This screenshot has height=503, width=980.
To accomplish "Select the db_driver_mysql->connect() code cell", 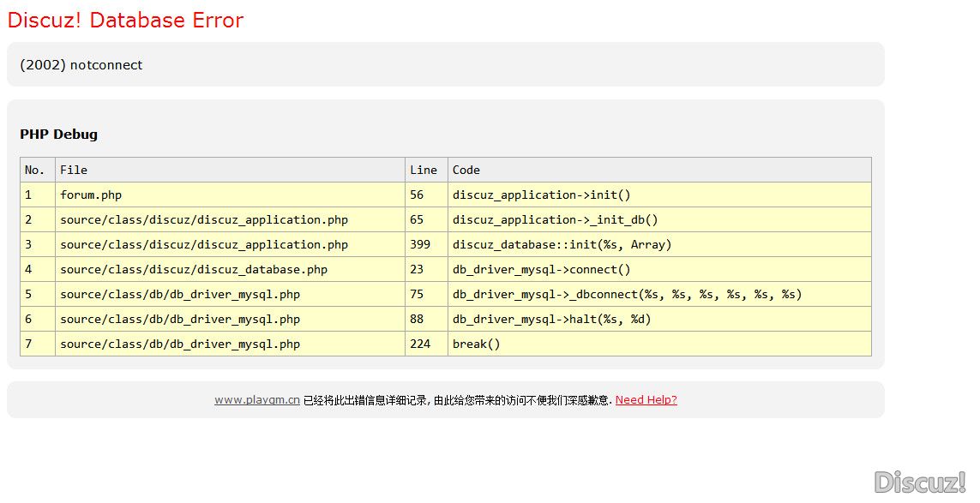I will click(659, 269).
